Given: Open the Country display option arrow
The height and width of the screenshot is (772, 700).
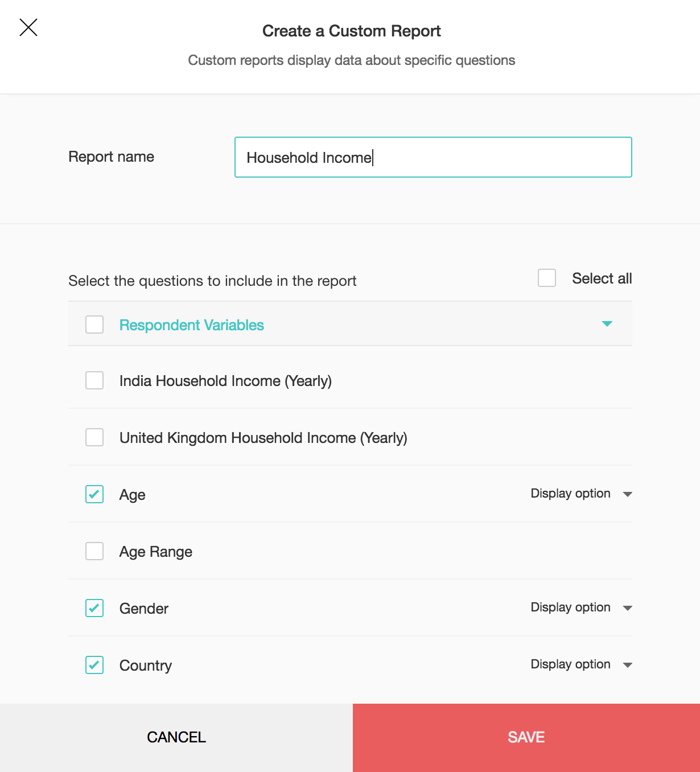Looking at the screenshot, I should tap(628, 665).
